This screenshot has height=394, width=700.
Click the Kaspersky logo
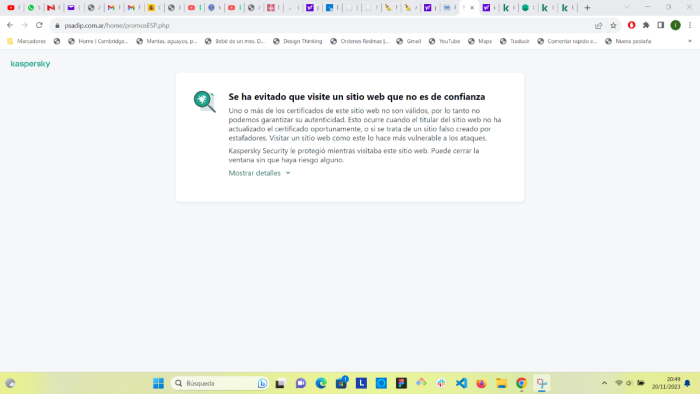pos(30,64)
